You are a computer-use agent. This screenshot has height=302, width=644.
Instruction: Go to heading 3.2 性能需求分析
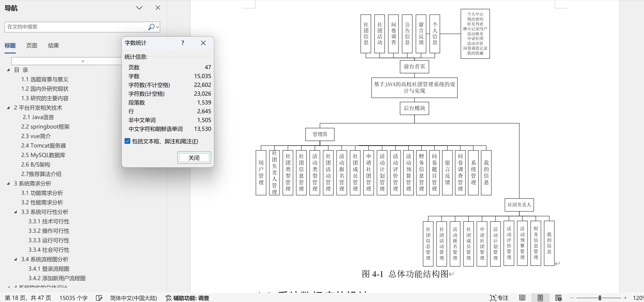click(42, 203)
